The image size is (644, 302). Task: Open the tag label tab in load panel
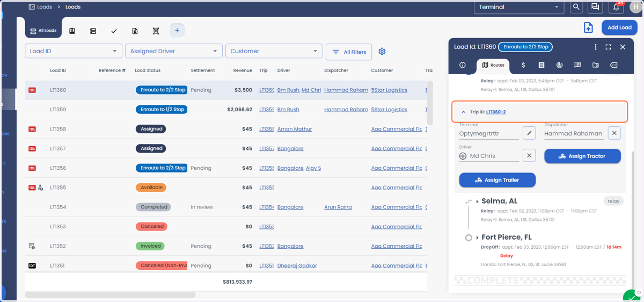pyautogui.click(x=614, y=65)
